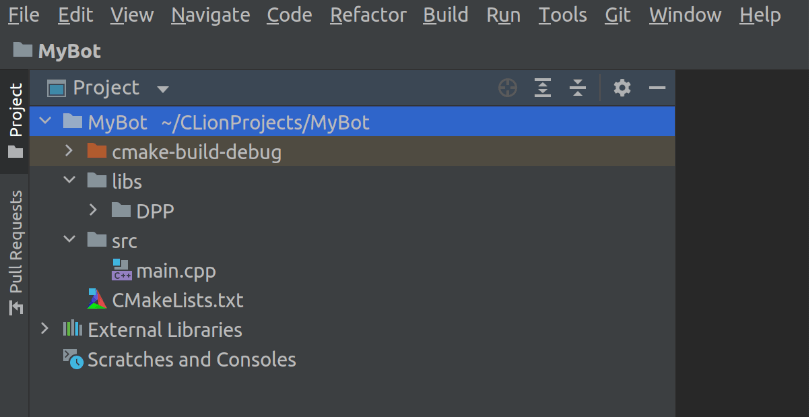Click the Select Opened File target icon
The width and height of the screenshot is (809, 417).
[x=508, y=88]
